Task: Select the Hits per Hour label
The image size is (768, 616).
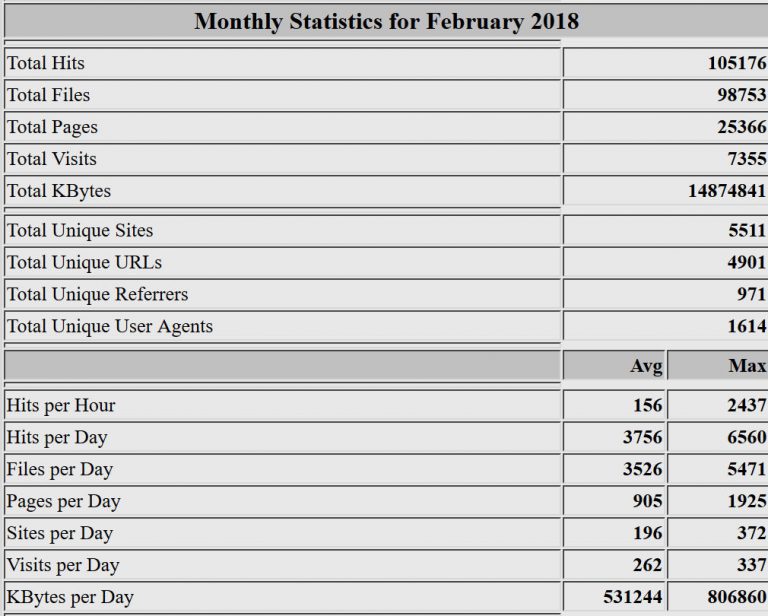Action: 61,406
